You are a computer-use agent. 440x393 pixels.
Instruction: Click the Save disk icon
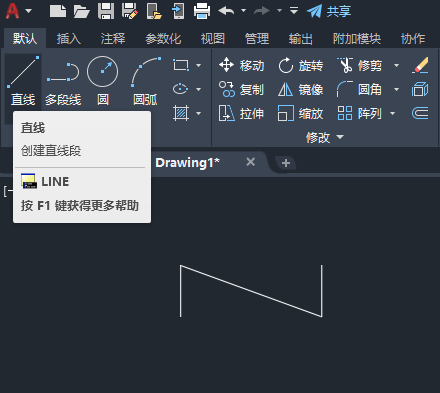[106, 11]
